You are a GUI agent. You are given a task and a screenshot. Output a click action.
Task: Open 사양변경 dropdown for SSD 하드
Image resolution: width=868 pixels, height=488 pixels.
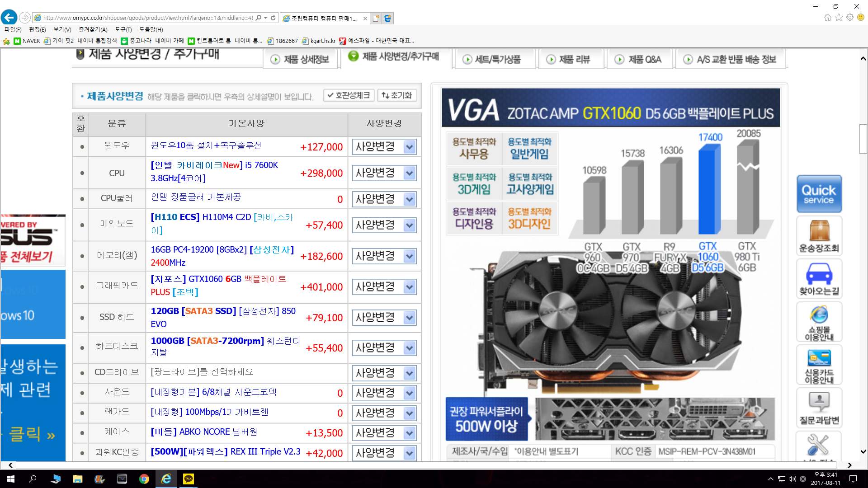[384, 318]
